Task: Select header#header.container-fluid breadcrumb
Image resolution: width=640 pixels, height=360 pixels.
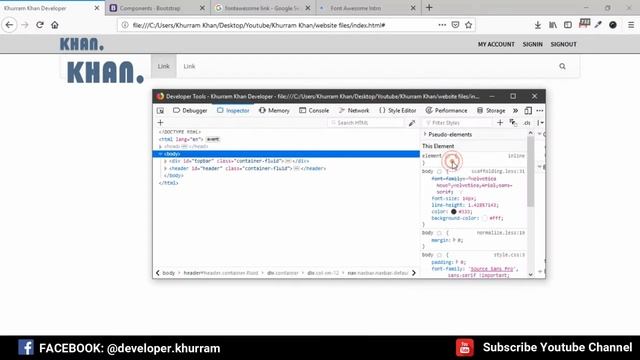Action: 221,273
